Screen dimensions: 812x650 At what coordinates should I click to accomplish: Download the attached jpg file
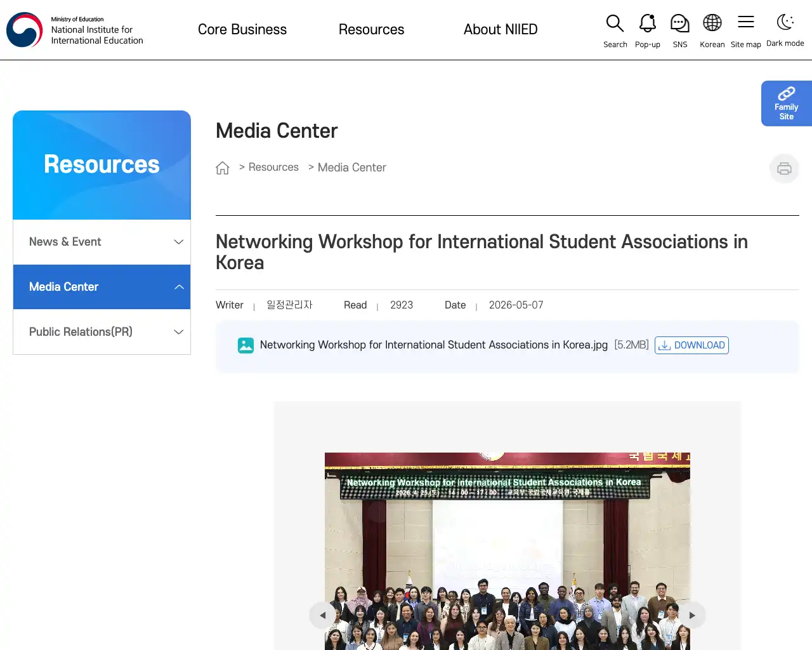coord(691,345)
